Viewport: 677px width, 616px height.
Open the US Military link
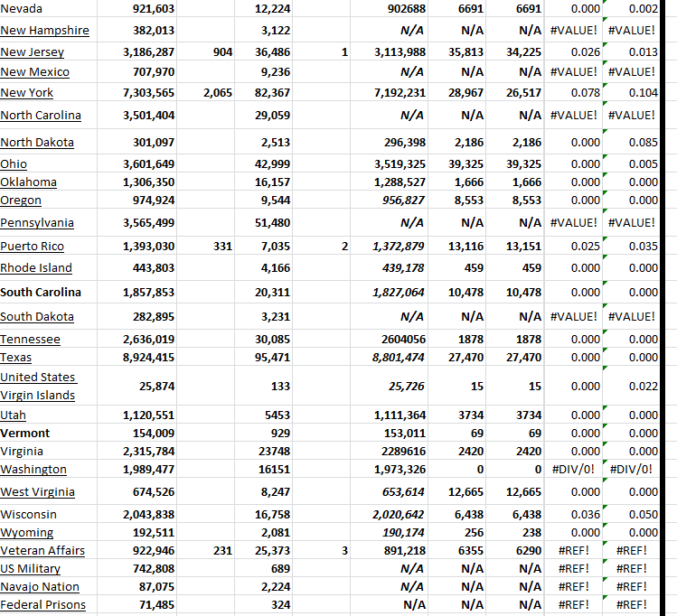(30, 568)
